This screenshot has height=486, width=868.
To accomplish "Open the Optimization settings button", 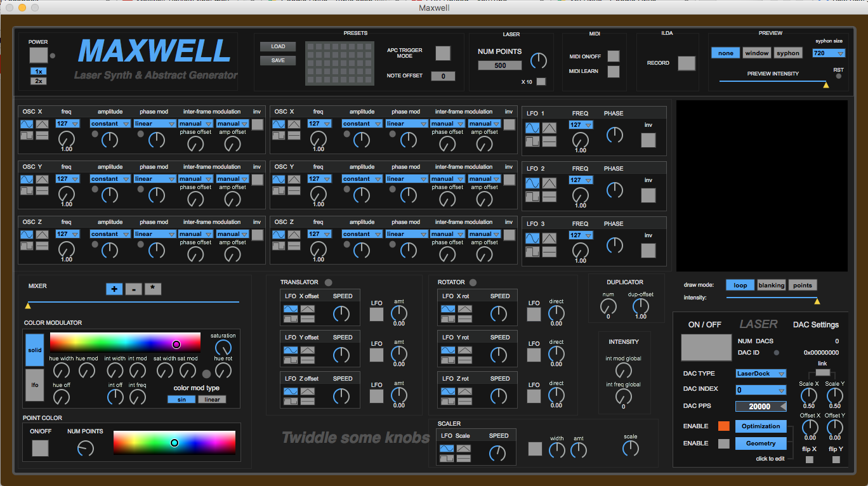I will coord(761,426).
